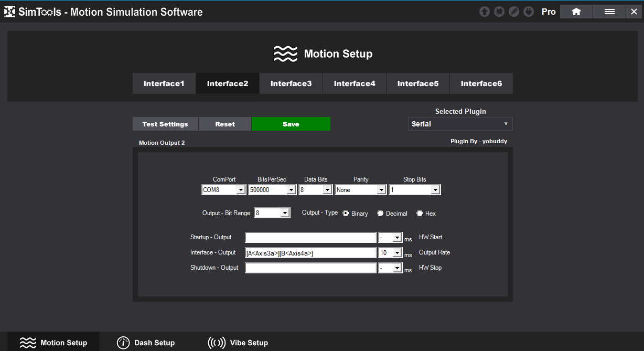Switch to Interface4 tab

pos(355,83)
